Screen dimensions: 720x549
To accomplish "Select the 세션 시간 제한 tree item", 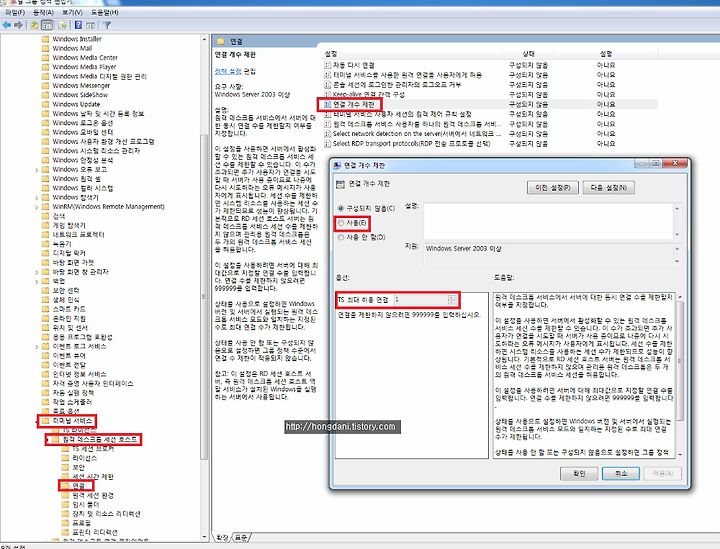I will (x=93, y=476).
